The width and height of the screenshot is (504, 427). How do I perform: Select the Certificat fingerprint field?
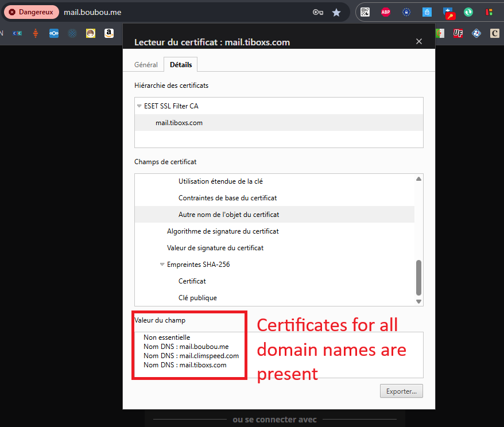(274, 281)
